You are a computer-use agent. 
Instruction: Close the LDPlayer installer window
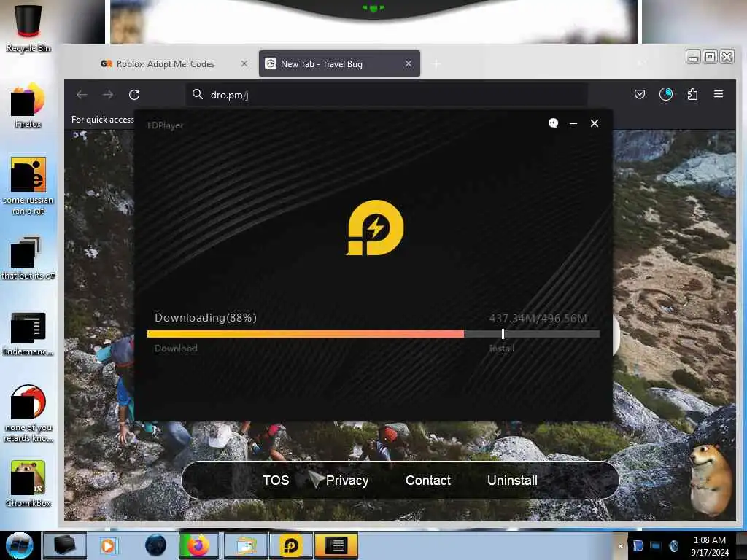coord(595,123)
